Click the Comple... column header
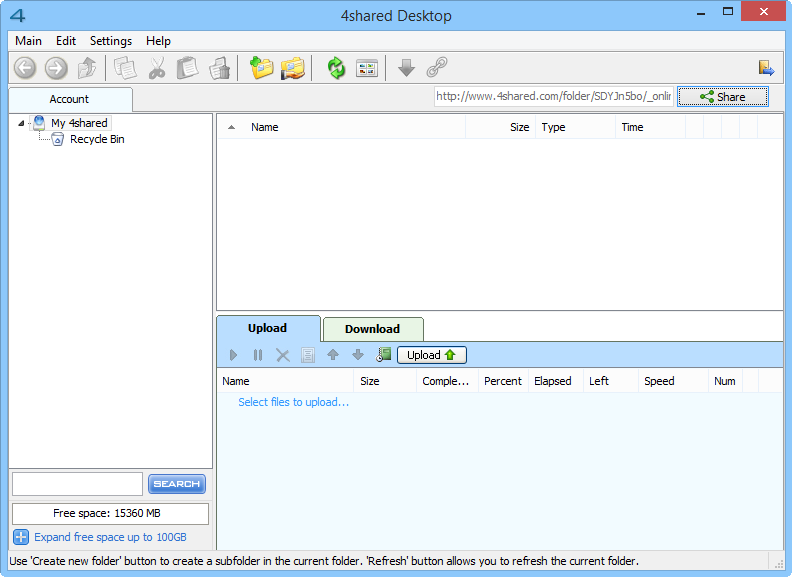 coord(447,381)
